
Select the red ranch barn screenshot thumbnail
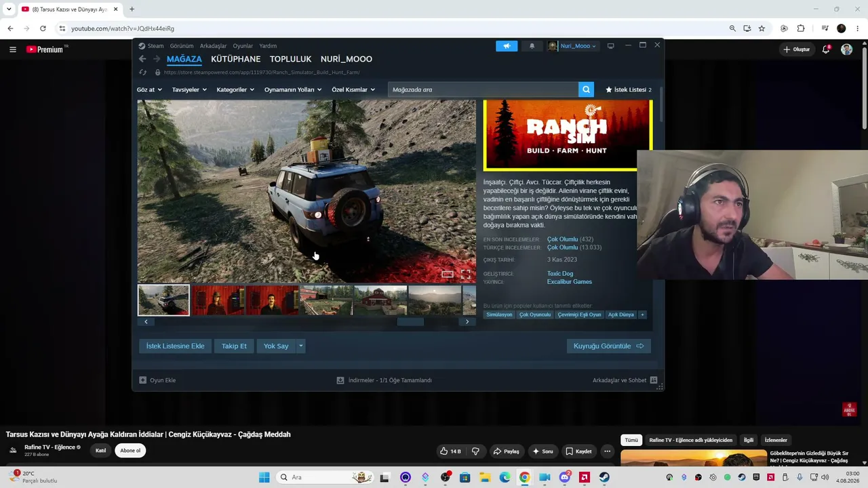point(380,300)
